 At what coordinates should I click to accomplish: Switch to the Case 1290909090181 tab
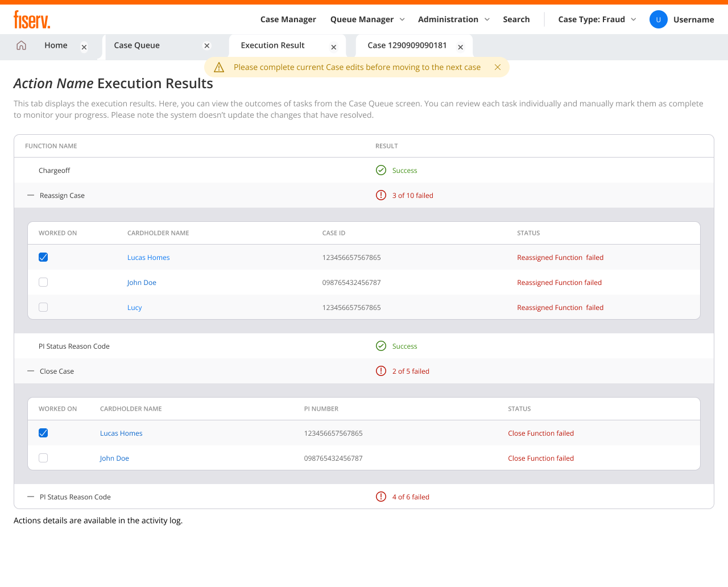(x=407, y=46)
